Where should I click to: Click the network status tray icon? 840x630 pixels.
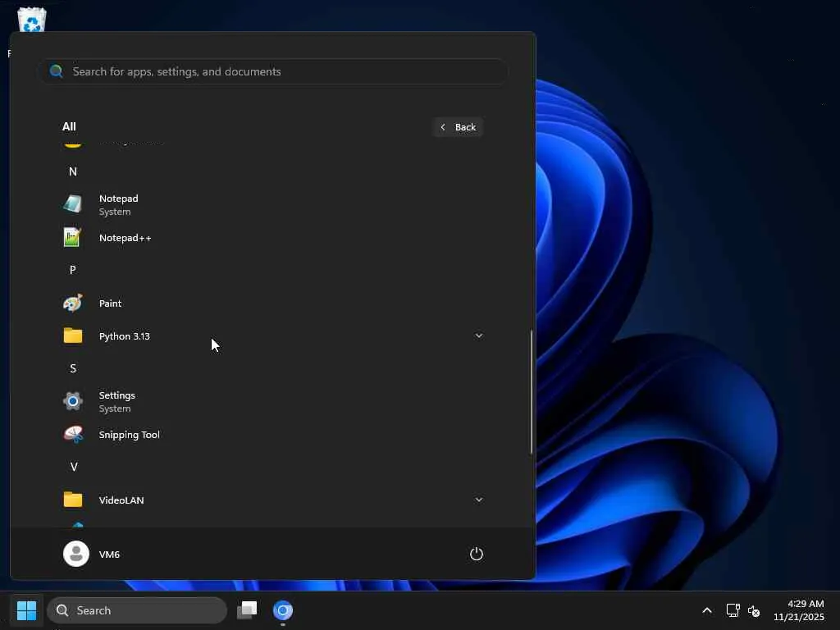733,610
